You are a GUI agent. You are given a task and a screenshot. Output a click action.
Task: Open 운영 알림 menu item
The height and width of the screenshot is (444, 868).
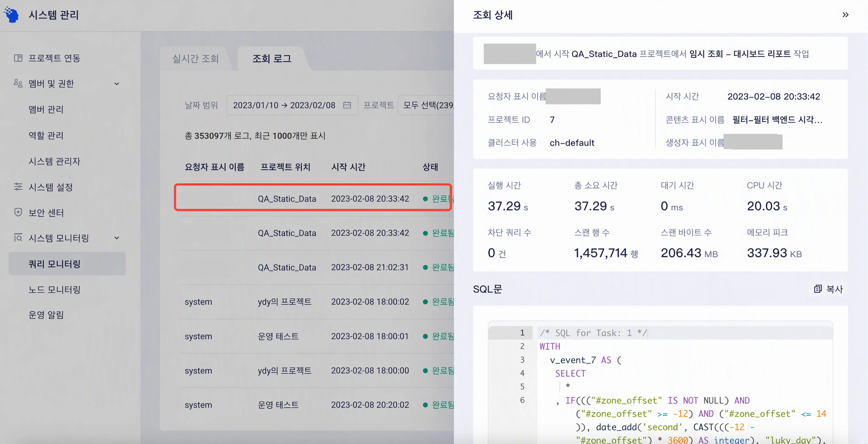pyautogui.click(x=46, y=315)
